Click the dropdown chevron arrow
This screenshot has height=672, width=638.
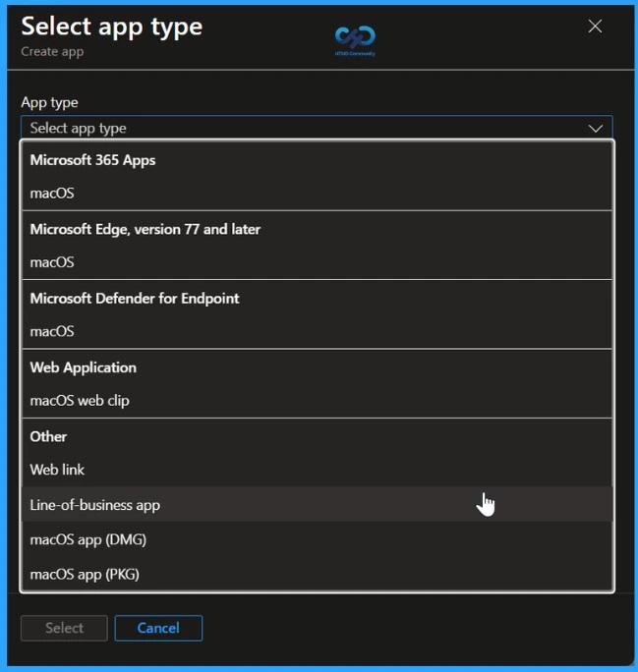tap(596, 128)
